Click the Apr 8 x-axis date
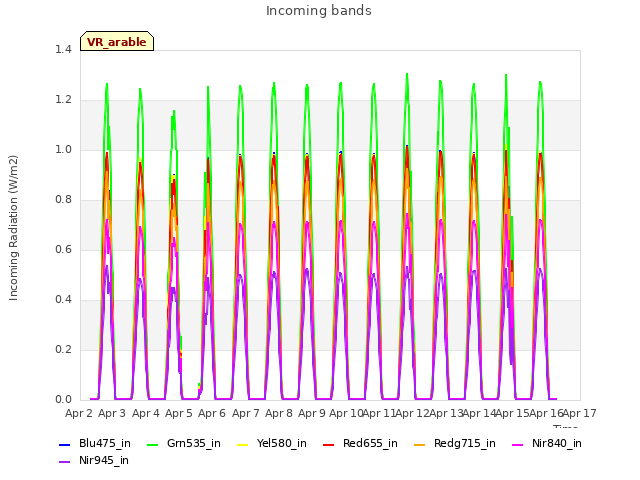Image resolution: width=640 pixels, height=480 pixels. 279,413
